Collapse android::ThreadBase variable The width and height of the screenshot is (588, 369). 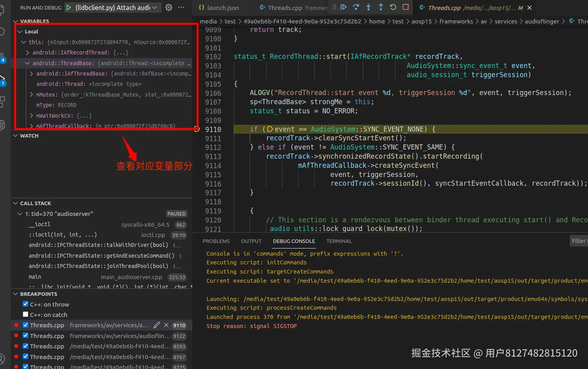pos(27,63)
